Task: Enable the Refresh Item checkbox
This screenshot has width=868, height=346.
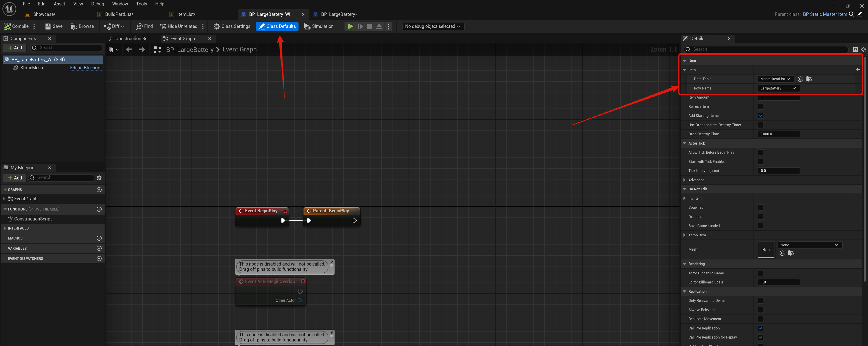Action: (760, 106)
